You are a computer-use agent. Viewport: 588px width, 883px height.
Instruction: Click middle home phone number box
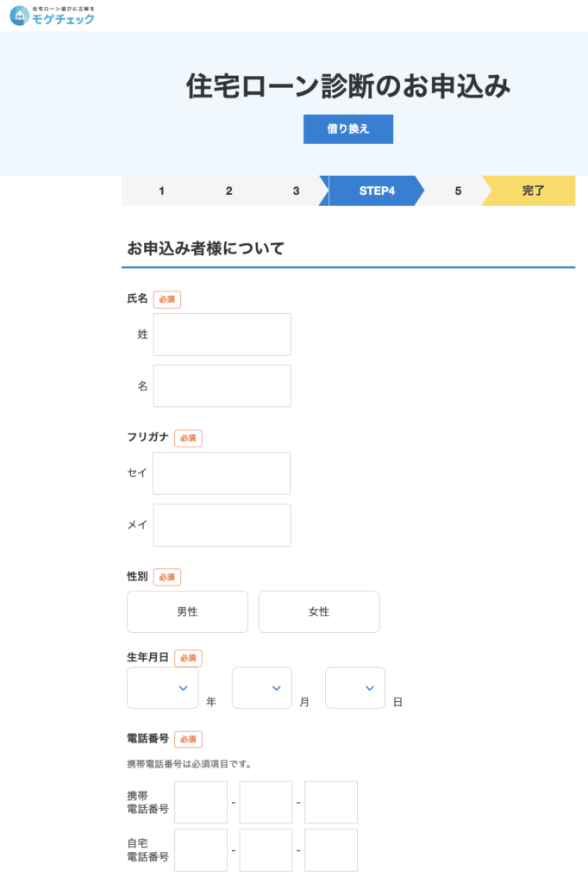pyautogui.click(x=266, y=850)
